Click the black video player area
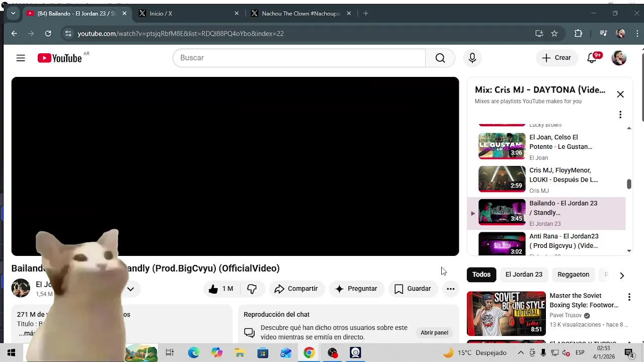Image resolution: width=644 pixels, height=362 pixels. [x=235, y=166]
